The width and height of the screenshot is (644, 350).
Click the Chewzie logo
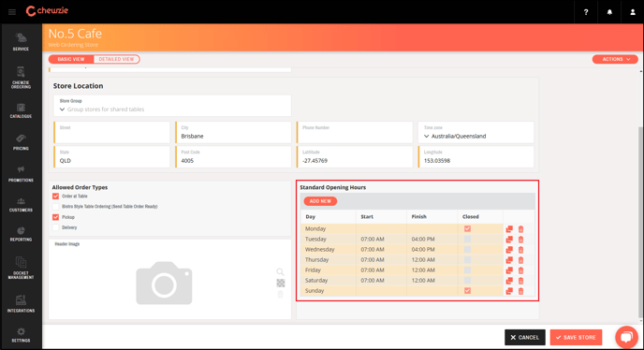(47, 11)
